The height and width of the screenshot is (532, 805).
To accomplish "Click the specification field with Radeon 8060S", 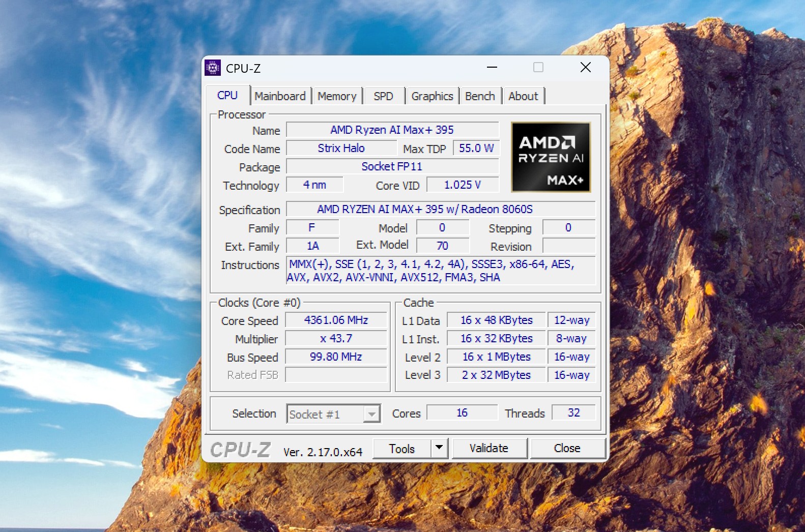I will [x=441, y=209].
